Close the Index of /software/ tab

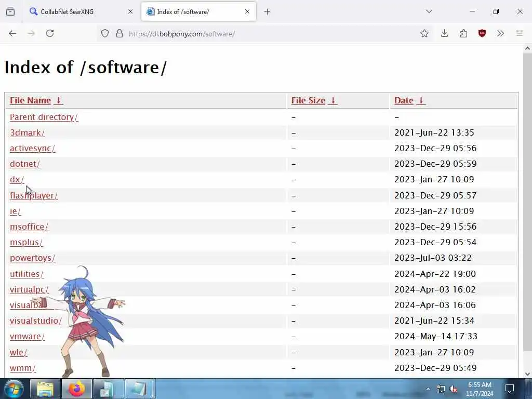point(247,11)
